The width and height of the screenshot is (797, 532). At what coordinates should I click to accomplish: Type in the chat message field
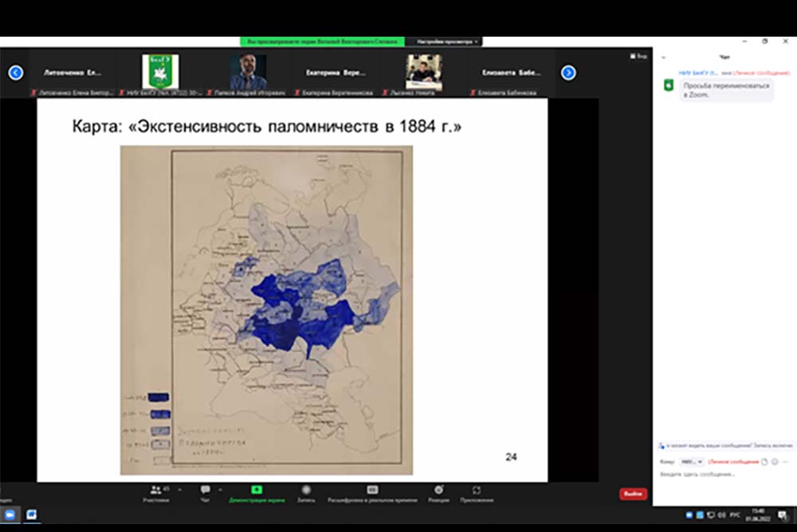717,475
